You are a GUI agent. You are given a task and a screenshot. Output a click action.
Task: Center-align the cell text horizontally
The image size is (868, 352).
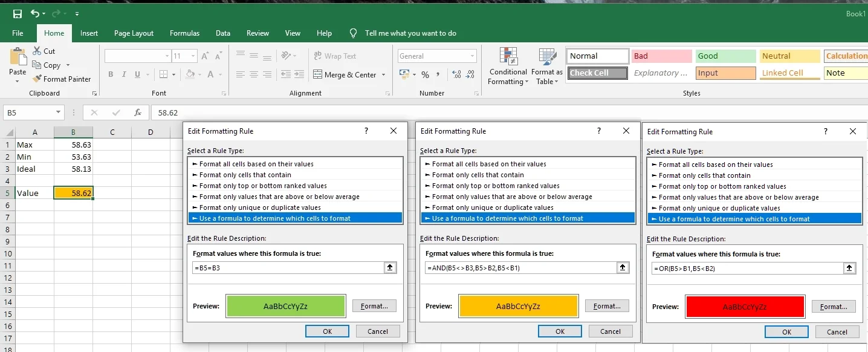click(x=253, y=74)
